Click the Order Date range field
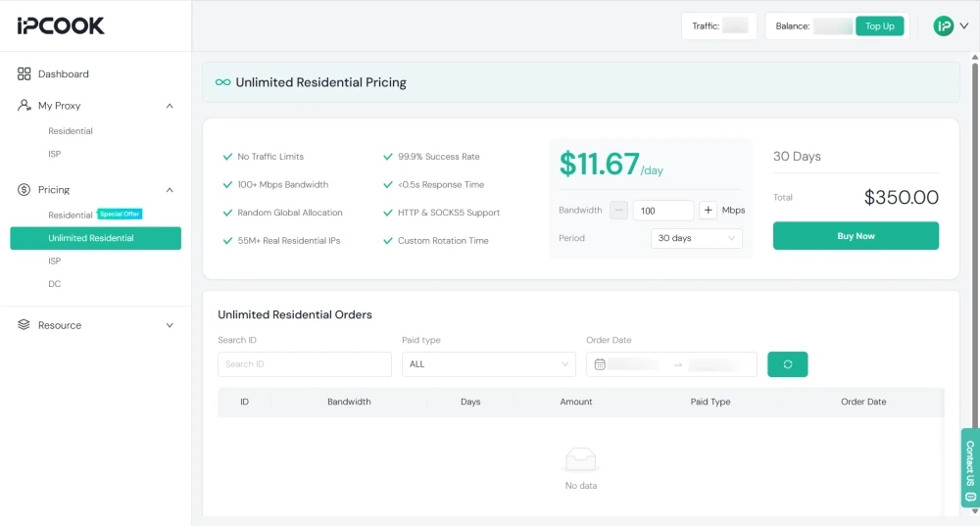Image resolution: width=980 pixels, height=526 pixels. (x=671, y=364)
